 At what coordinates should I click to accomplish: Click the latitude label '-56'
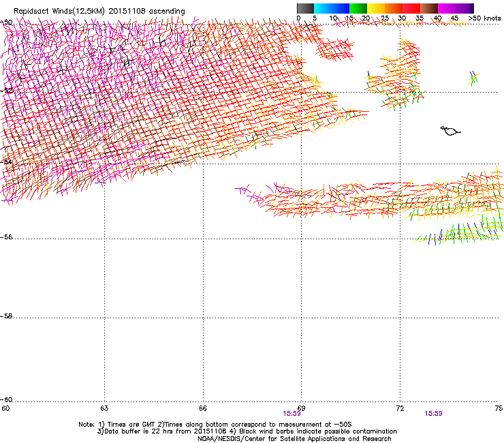pos(6,237)
